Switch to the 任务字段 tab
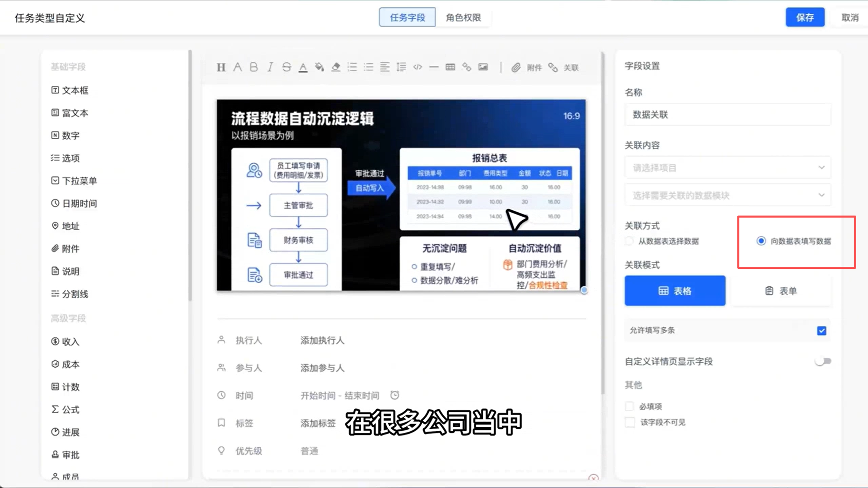868x488 pixels. pyautogui.click(x=407, y=17)
